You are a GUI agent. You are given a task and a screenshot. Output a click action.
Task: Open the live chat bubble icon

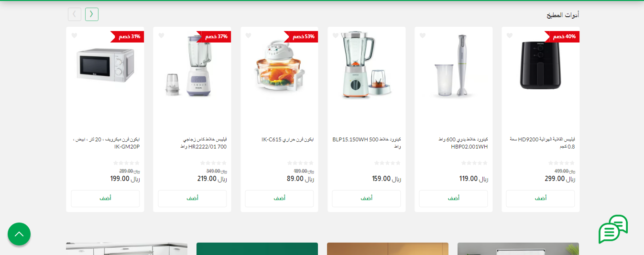(x=613, y=229)
